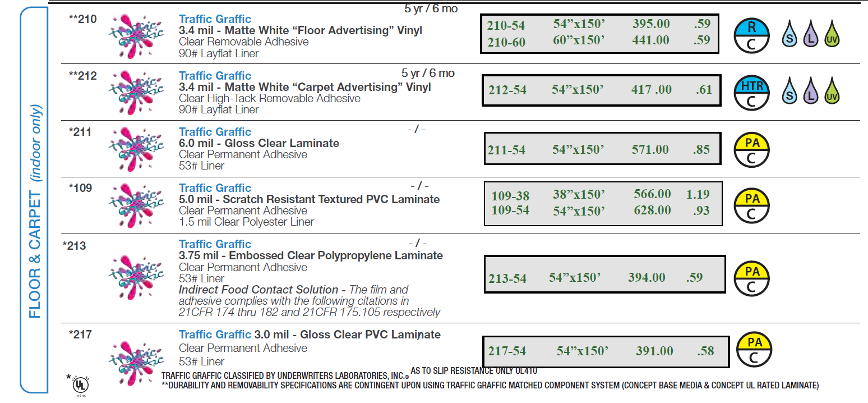Click the blue R/C removable adhesive badge
Screen dimensions: 868x403
pyautogui.click(x=752, y=35)
